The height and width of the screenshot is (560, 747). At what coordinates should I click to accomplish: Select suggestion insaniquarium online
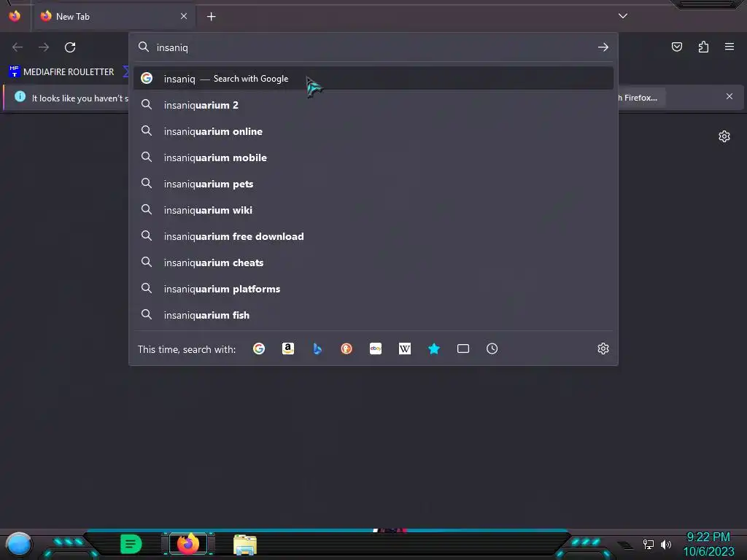(373, 131)
